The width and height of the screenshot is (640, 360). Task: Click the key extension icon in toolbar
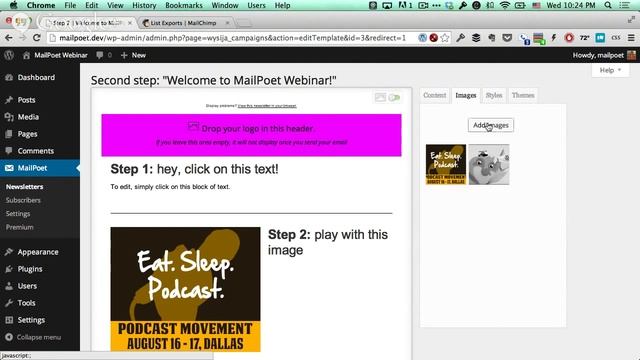(461, 38)
